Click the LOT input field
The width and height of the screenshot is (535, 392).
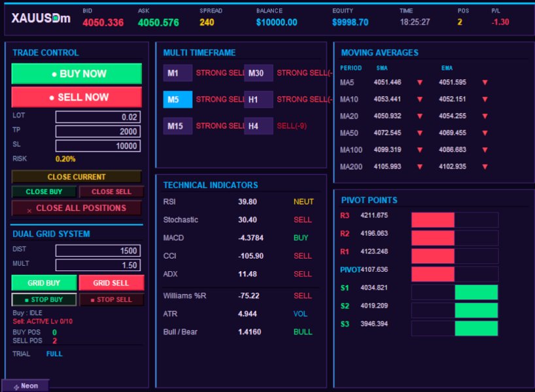(98, 117)
